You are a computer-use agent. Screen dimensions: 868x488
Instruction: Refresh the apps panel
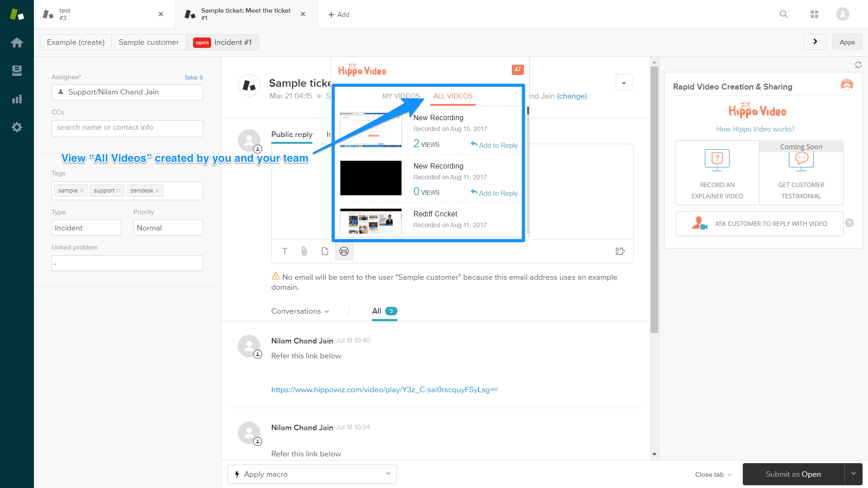point(858,65)
